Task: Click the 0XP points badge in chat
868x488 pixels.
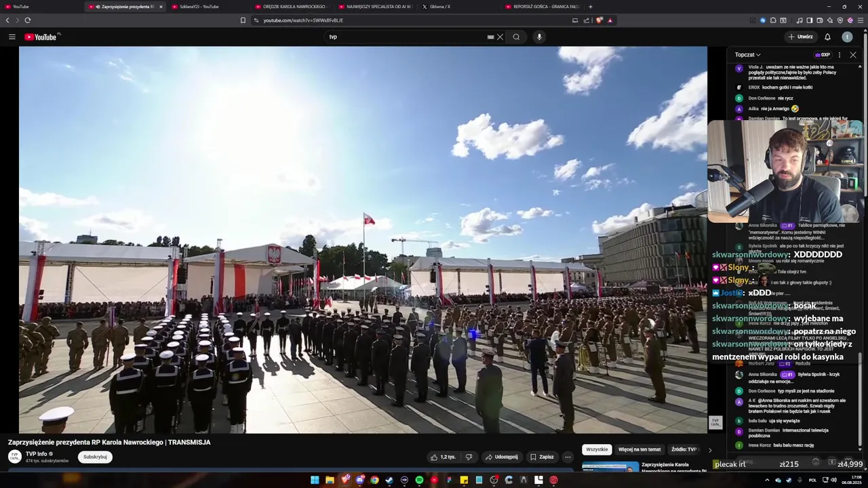Action: 823,55
